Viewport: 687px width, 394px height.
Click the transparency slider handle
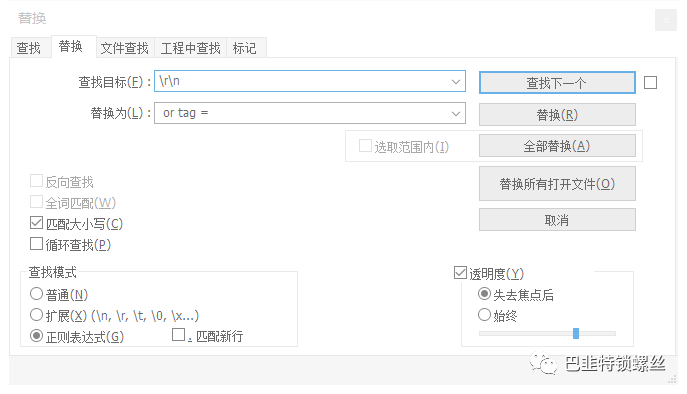click(576, 334)
